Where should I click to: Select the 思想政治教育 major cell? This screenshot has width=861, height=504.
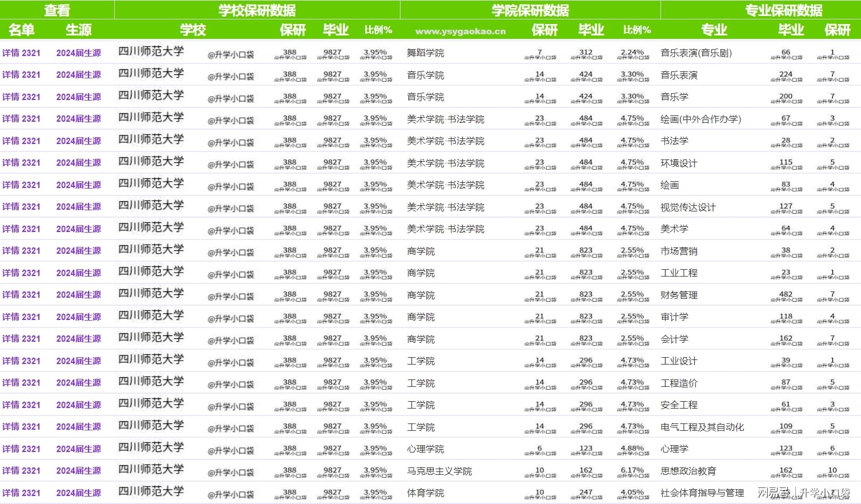coord(688,471)
